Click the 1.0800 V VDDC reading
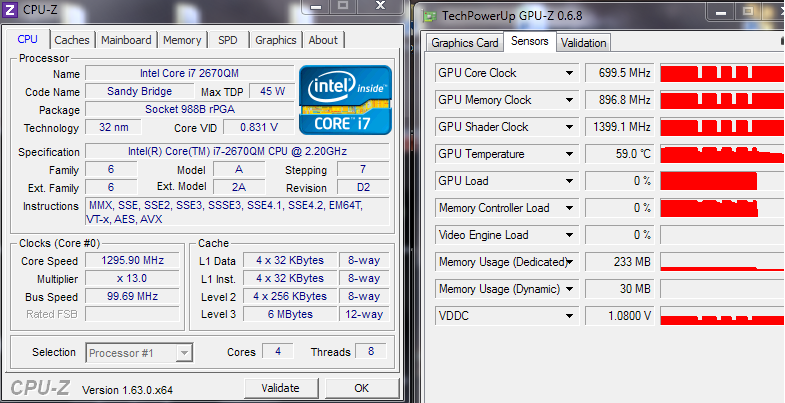Image resolution: width=785 pixels, height=403 pixels. (x=619, y=316)
